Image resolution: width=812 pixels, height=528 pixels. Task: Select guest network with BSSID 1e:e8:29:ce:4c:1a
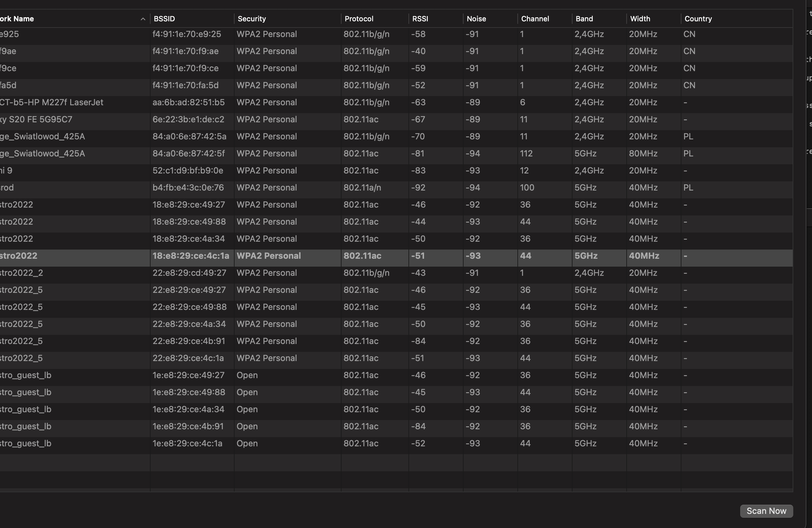187,443
